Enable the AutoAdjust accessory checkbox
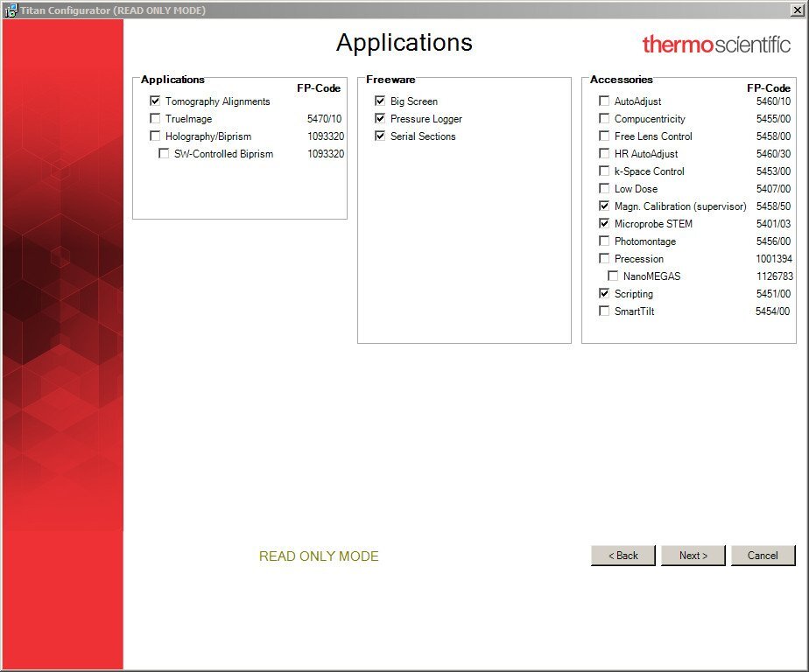Image resolution: width=809 pixels, height=672 pixels. click(x=604, y=101)
